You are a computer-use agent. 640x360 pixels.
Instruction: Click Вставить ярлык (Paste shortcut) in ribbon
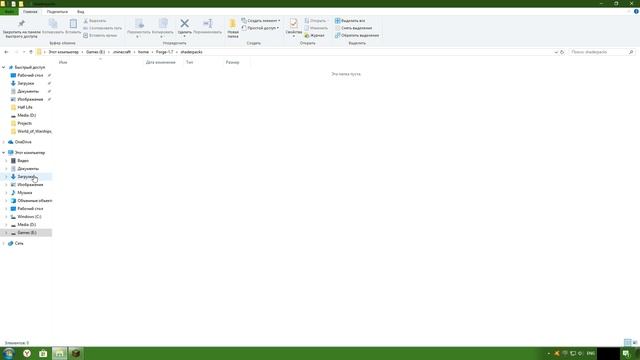[x=100, y=36]
